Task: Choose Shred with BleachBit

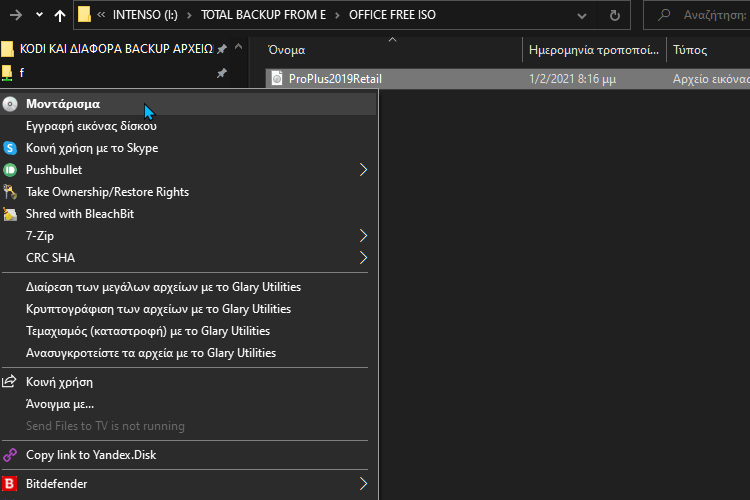Action: (x=188, y=214)
